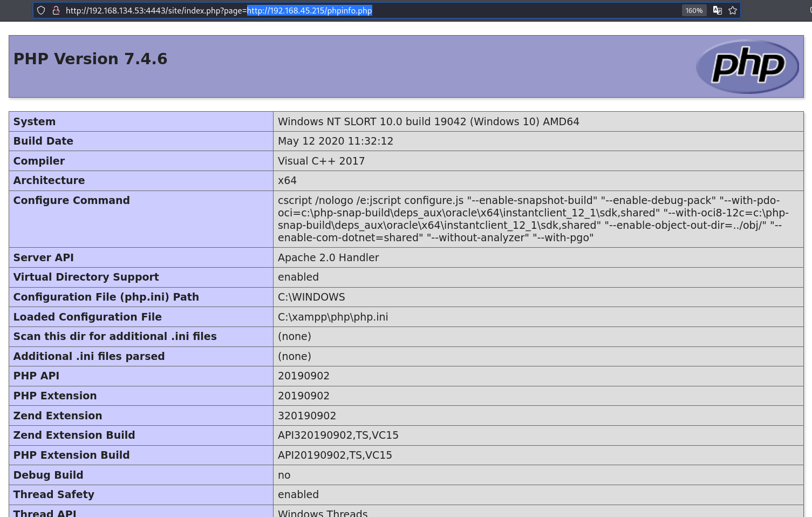Click the Virtual Directory Support label
812x517 pixels.
[86, 277]
